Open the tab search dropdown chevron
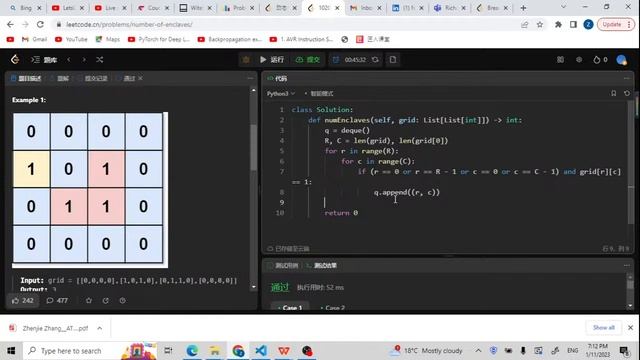The image size is (640, 360). pyautogui.click(x=563, y=7)
